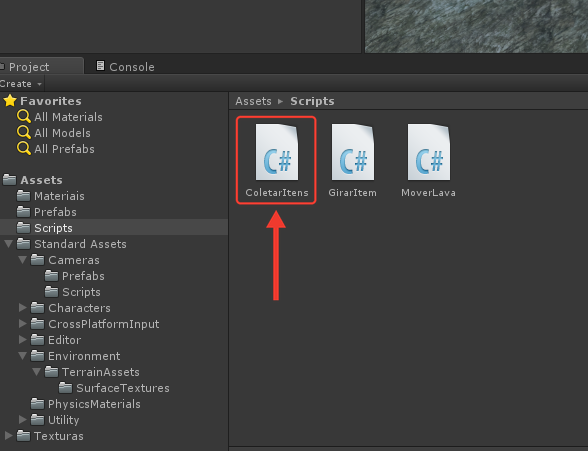Collapse the Cameras folder

(22, 260)
